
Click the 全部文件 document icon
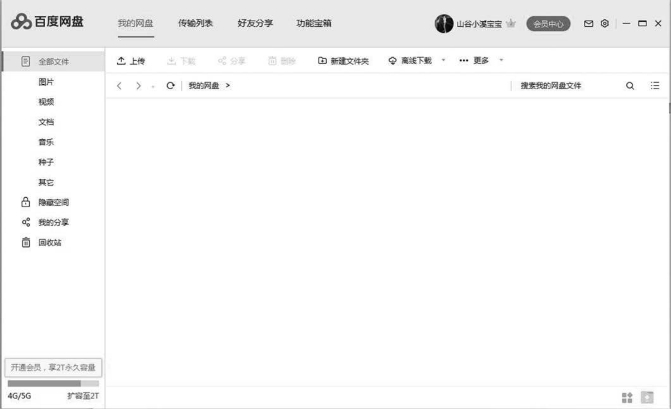(x=26, y=62)
